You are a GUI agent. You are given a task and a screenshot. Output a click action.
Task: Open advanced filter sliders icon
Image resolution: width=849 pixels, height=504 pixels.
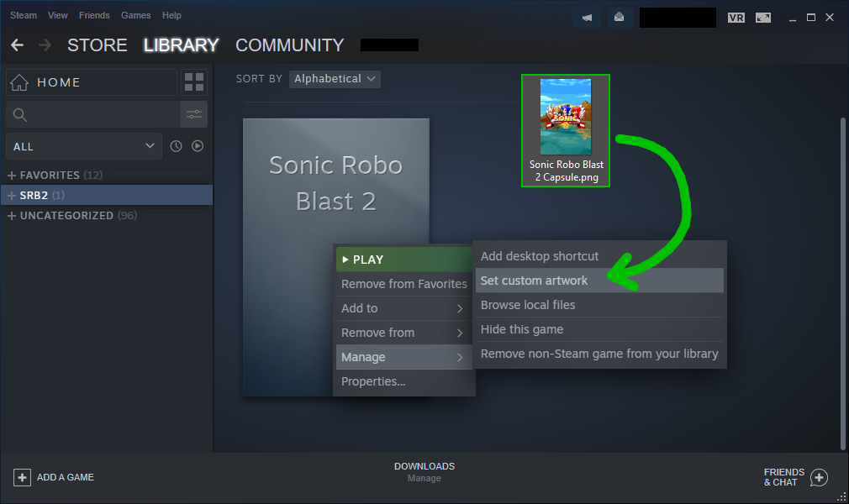194,114
